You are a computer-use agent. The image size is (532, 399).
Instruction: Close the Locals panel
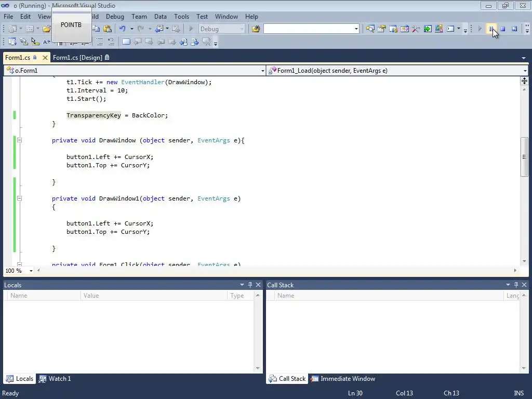pos(258,285)
